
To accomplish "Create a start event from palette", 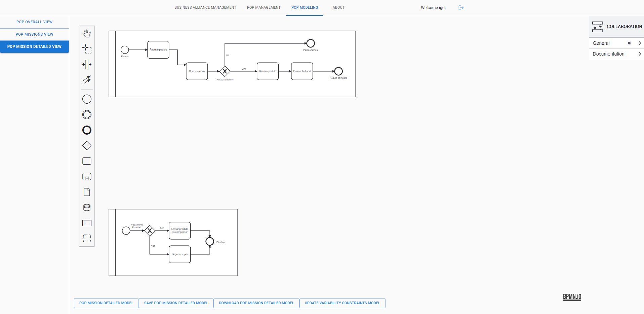I will pyautogui.click(x=87, y=99).
